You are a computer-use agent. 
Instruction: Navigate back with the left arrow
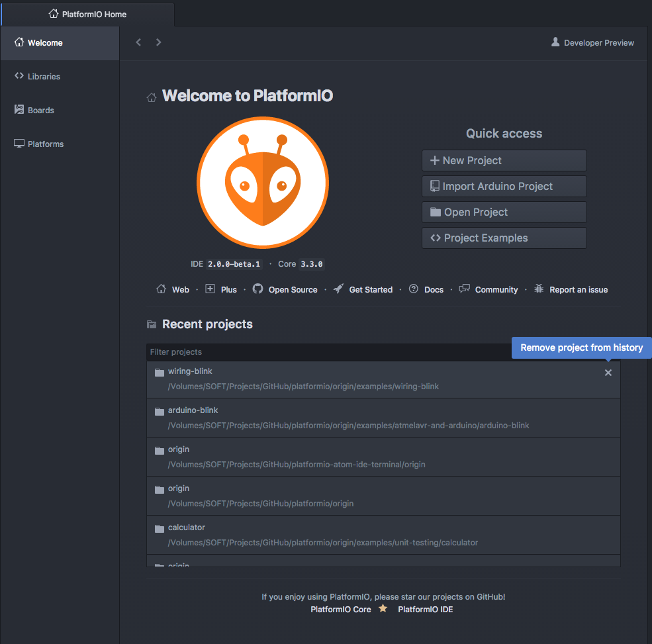point(138,42)
